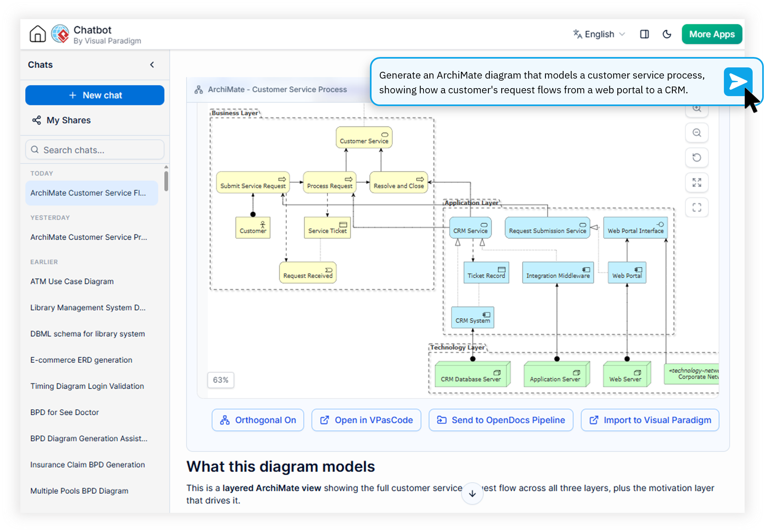This screenshot has width=765, height=532.
Task: Click Open in VPasCode
Action: (x=366, y=420)
